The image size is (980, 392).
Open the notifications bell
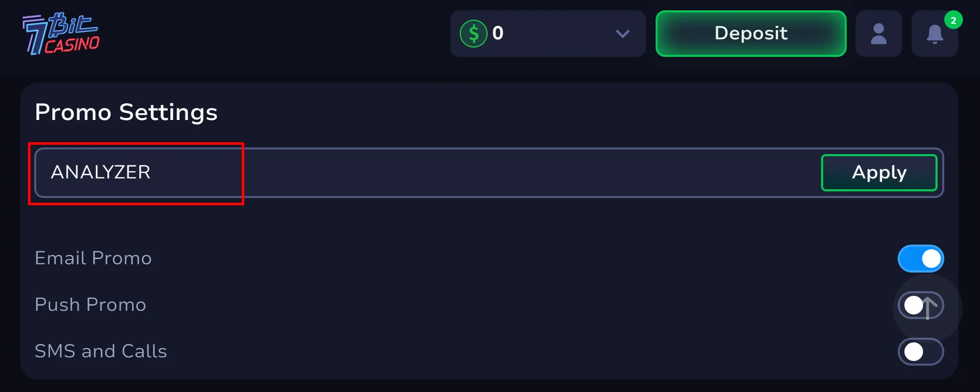934,35
